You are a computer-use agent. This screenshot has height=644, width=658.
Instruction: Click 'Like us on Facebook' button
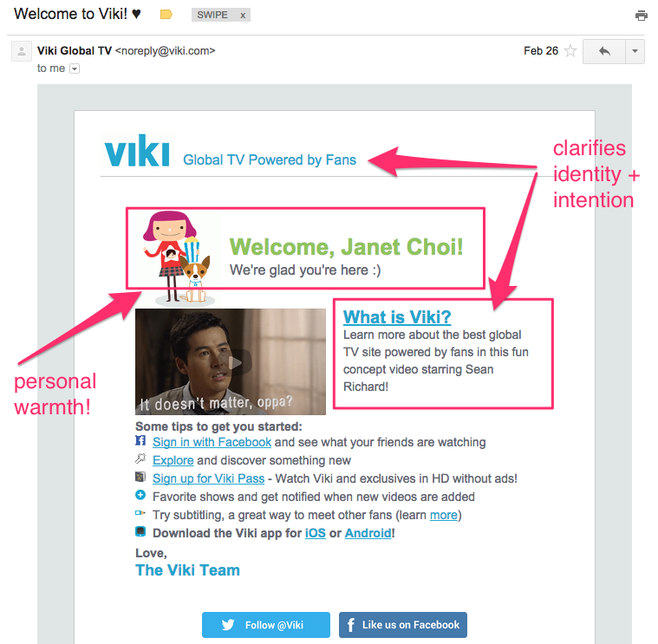(x=403, y=625)
